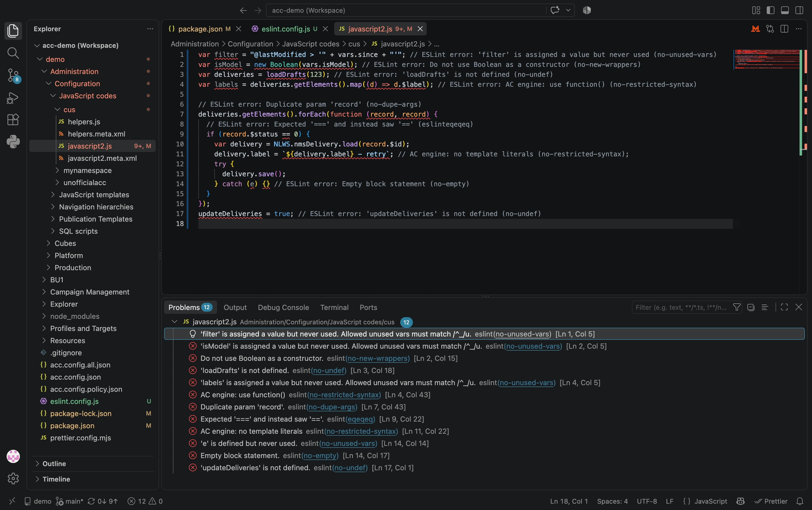Expand the JavaScript templates folder
Image resolution: width=812 pixels, height=510 pixels.
(x=53, y=194)
